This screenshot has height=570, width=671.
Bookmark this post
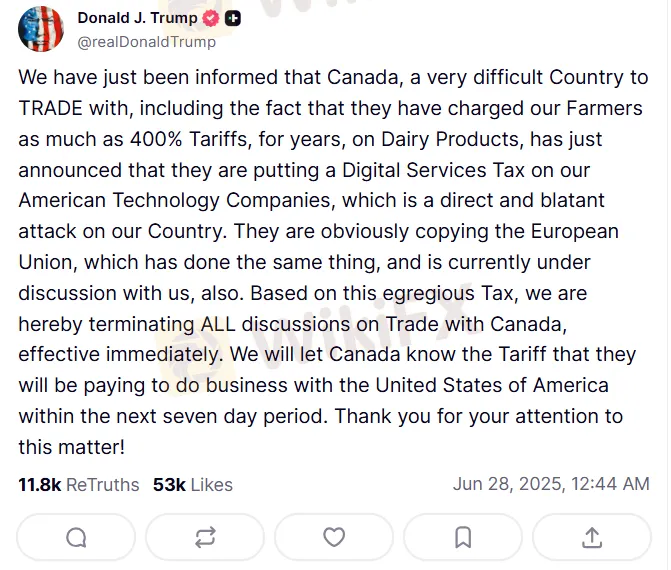[463, 537]
